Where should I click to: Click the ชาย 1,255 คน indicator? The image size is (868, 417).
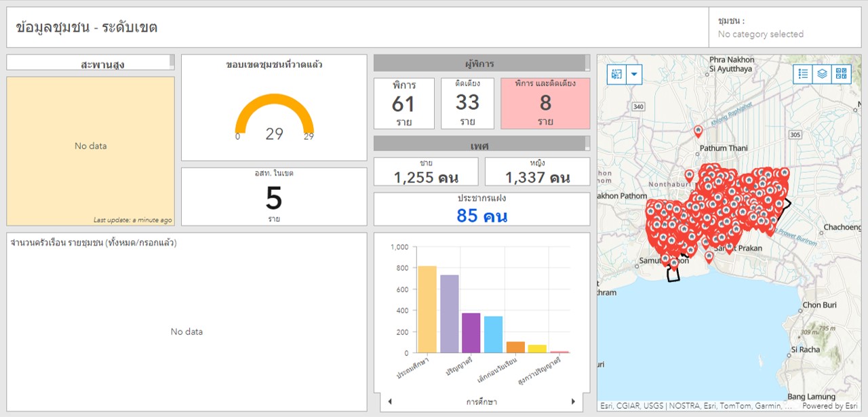pos(426,172)
